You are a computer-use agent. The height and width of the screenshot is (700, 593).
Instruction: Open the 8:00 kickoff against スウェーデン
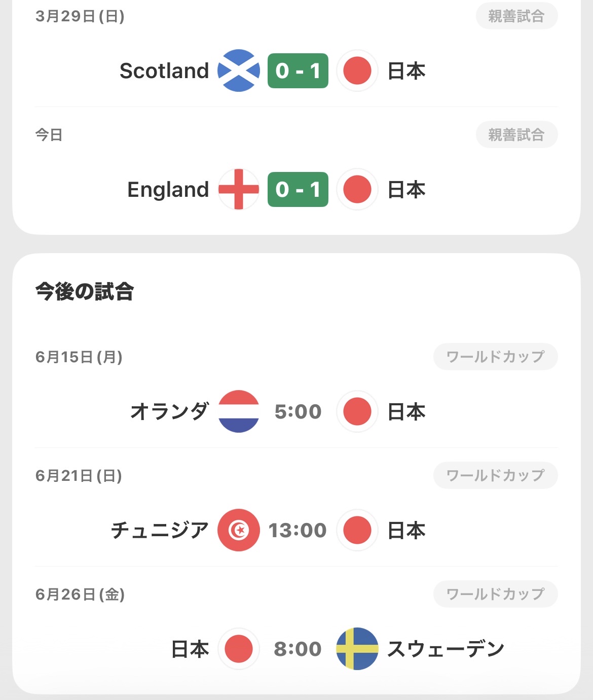[x=298, y=649]
